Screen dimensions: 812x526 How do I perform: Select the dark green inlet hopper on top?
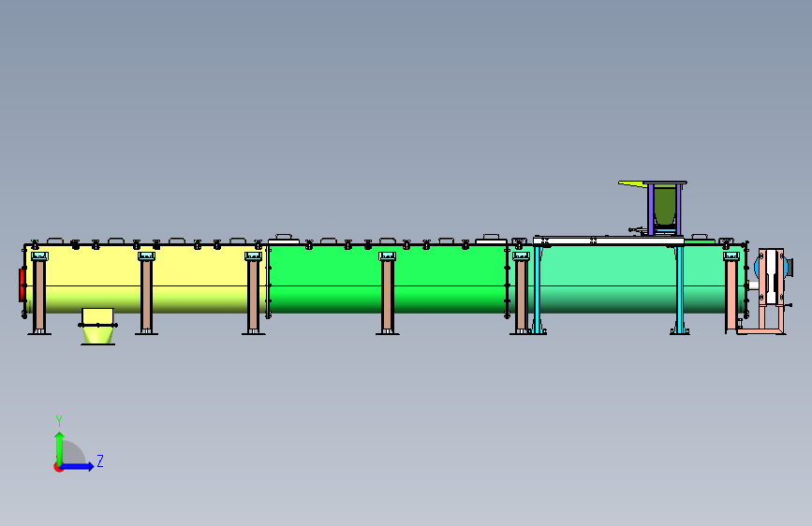pyautogui.click(x=664, y=206)
